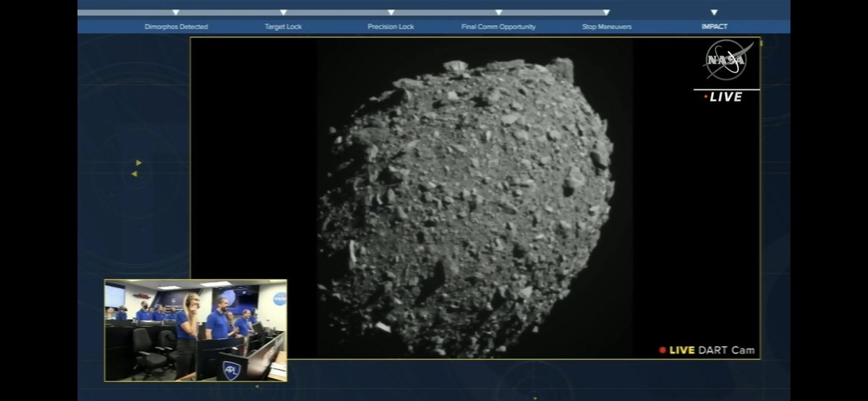Image resolution: width=868 pixels, height=401 pixels.
Task: Click the marker above Final Comm Opportunity
Action: [x=498, y=12]
